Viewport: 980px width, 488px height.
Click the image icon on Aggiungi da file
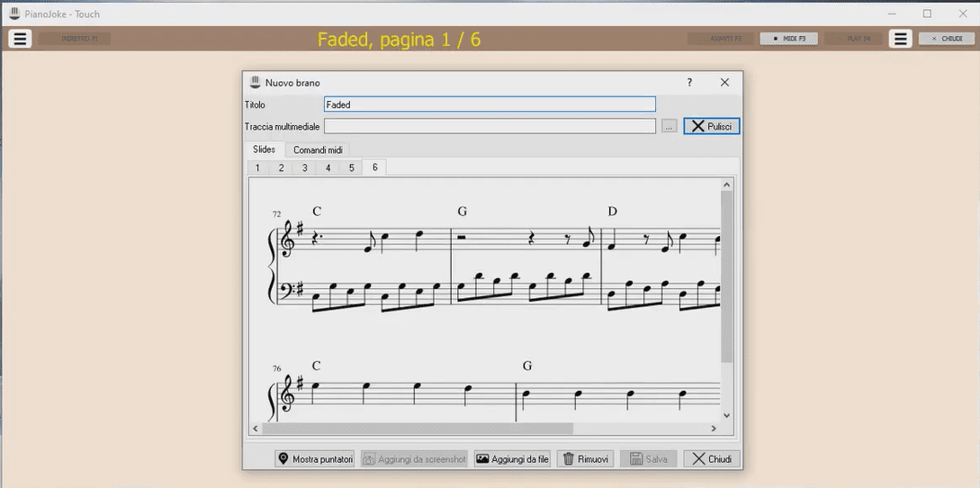(x=482, y=459)
